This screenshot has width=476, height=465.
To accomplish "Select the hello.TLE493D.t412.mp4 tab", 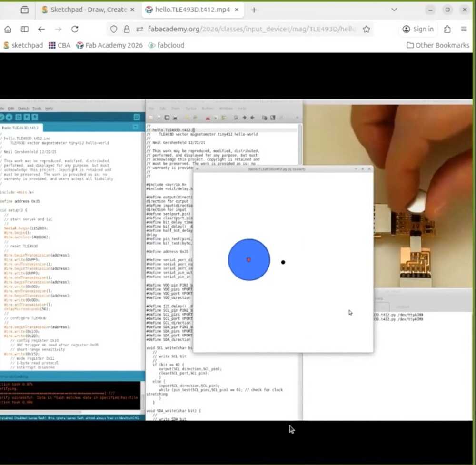I will pos(192,10).
